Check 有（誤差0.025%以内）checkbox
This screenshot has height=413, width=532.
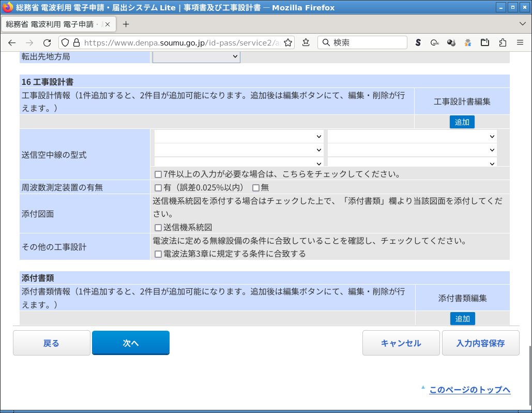(158, 188)
